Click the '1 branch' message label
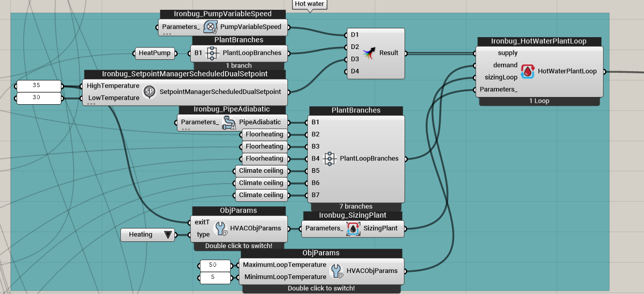The width and height of the screenshot is (644, 294). coord(238,66)
